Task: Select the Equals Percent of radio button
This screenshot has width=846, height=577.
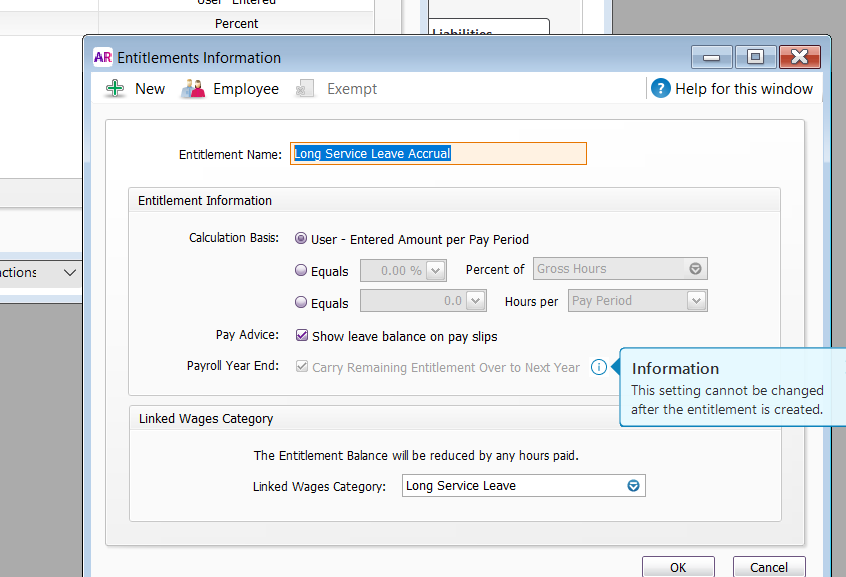Action: click(x=301, y=270)
